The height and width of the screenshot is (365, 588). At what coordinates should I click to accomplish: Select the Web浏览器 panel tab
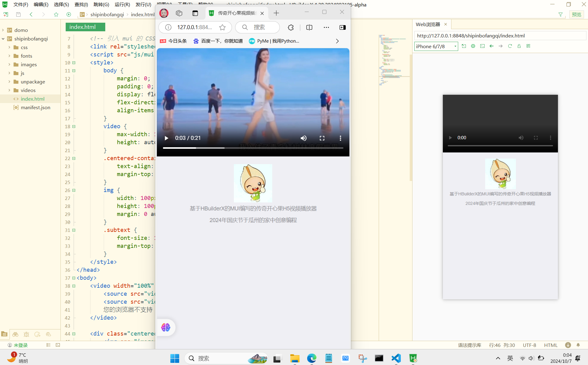tap(428, 24)
